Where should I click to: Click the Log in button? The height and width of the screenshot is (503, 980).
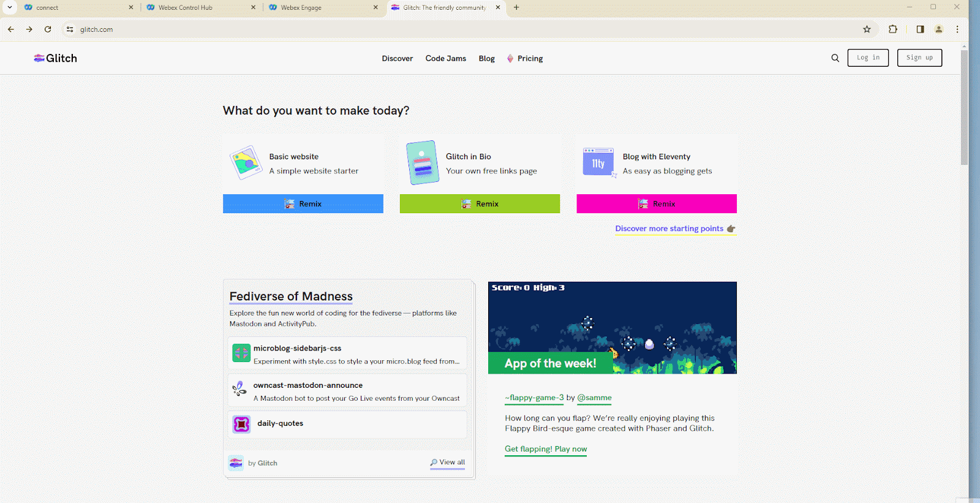(x=868, y=58)
